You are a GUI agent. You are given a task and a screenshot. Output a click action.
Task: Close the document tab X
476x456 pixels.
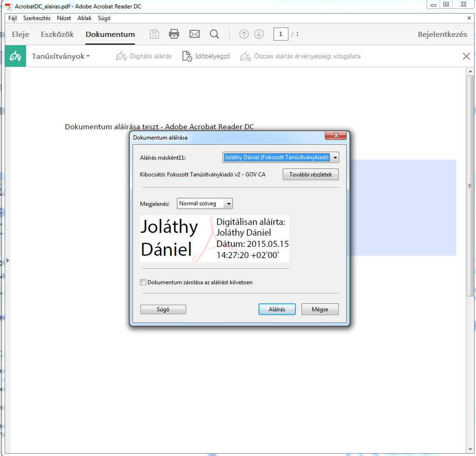(469, 18)
